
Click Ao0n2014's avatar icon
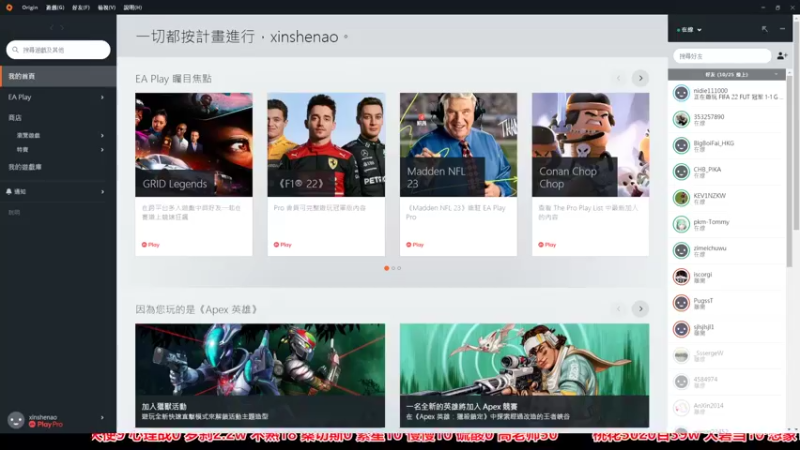point(681,408)
